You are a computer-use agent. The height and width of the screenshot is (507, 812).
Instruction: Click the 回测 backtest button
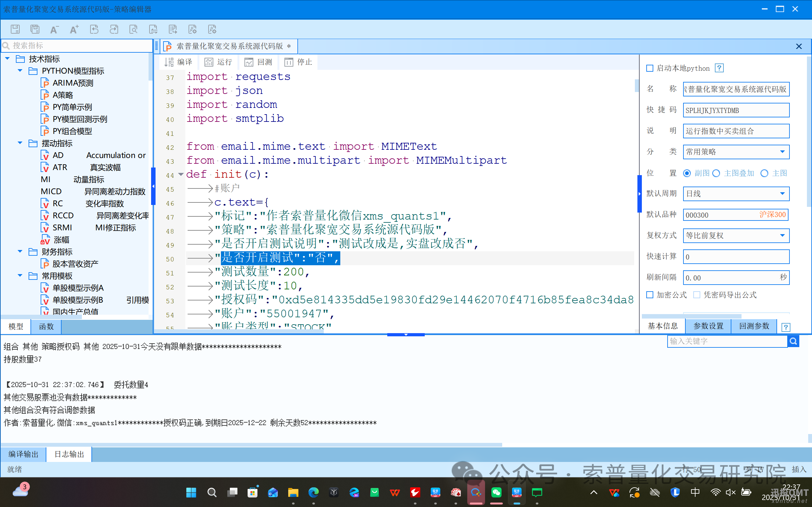pyautogui.click(x=258, y=62)
